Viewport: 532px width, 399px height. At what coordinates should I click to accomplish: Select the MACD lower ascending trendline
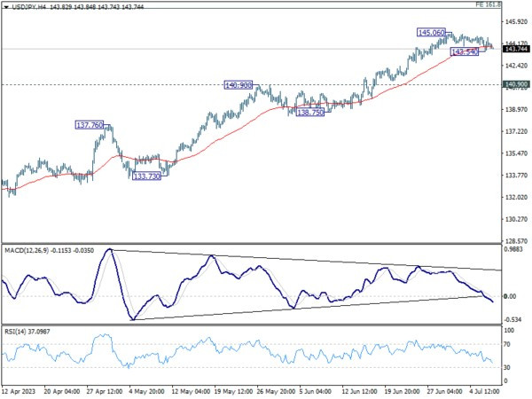305,307
